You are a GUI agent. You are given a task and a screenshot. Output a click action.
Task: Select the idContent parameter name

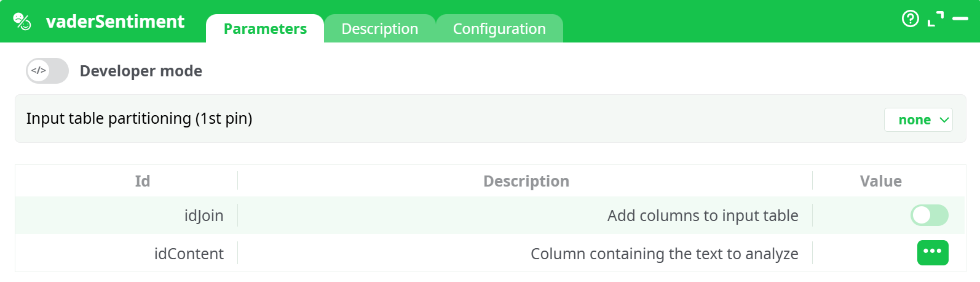click(189, 254)
